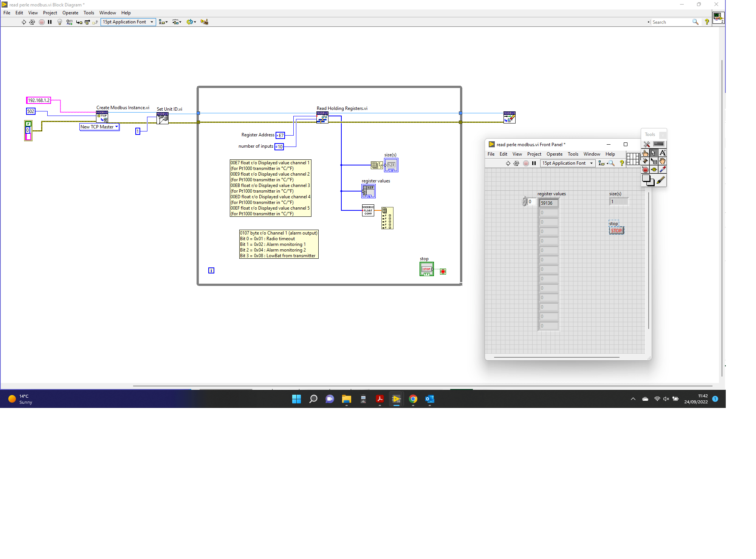The image size is (756, 559).
Task: Select the Set Unit ID VI node
Action: point(163,118)
